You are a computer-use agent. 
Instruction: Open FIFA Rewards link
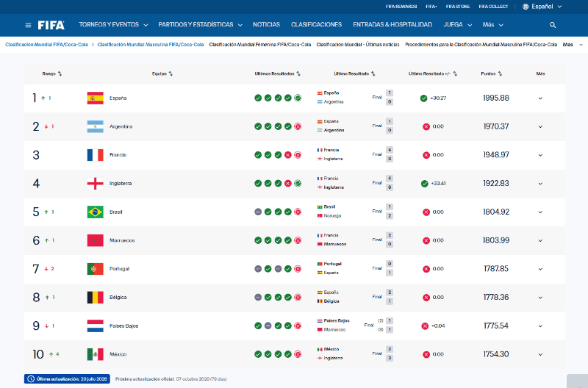click(x=401, y=7)
